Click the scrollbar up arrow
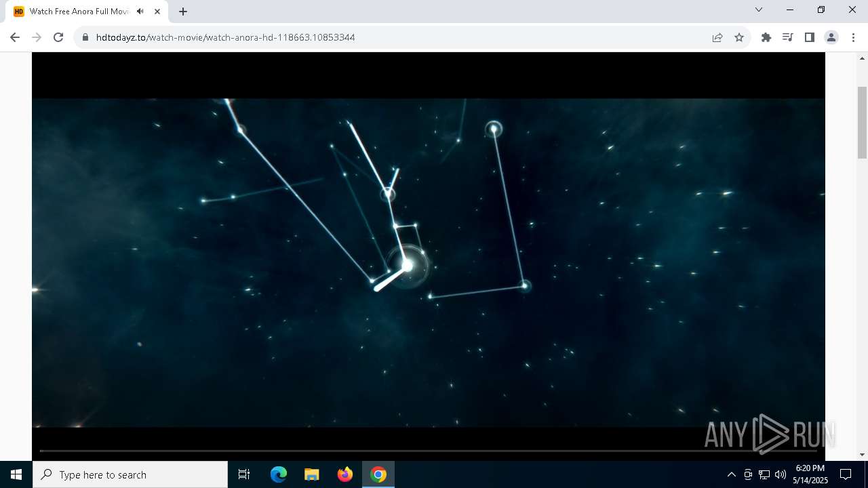 click(x=863, y=58)
